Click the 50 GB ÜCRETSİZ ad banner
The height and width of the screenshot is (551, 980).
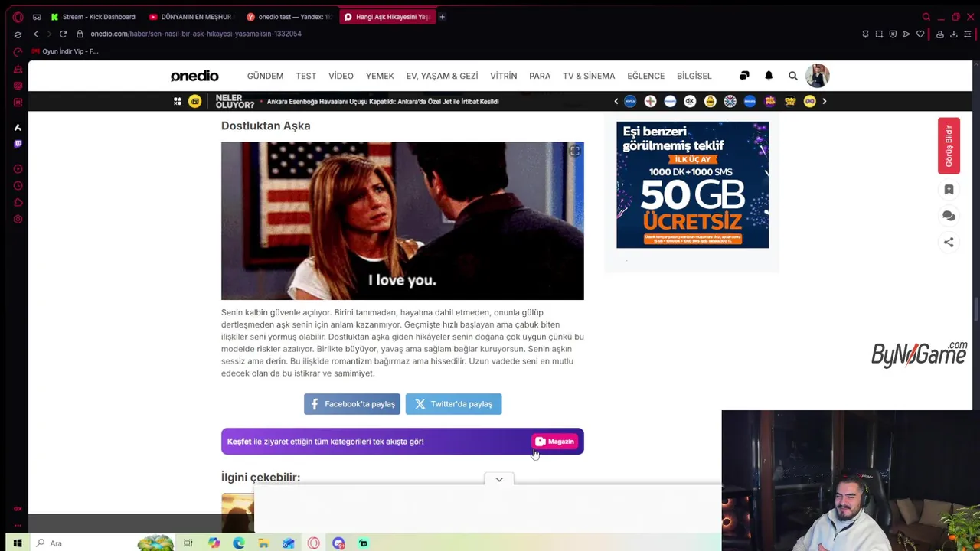692,184
